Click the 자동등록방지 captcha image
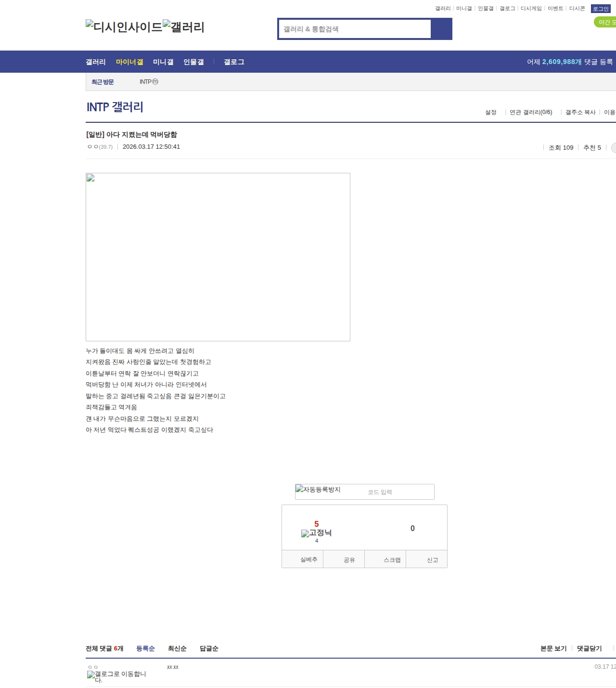Screen dimensions: 616x688 (319, 490)
